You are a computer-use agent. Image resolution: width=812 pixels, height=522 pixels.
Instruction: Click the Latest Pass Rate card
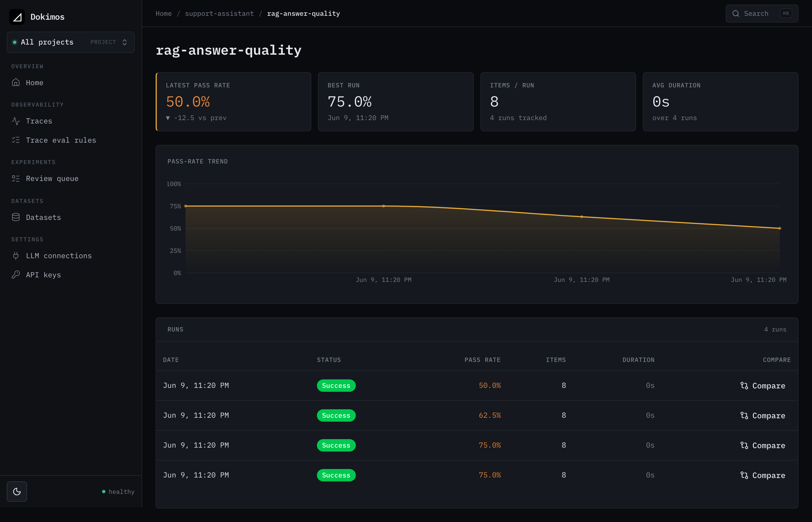233,102
